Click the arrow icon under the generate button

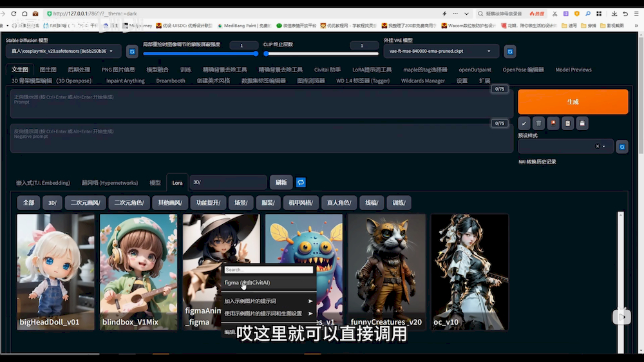(x=524, y=123)
